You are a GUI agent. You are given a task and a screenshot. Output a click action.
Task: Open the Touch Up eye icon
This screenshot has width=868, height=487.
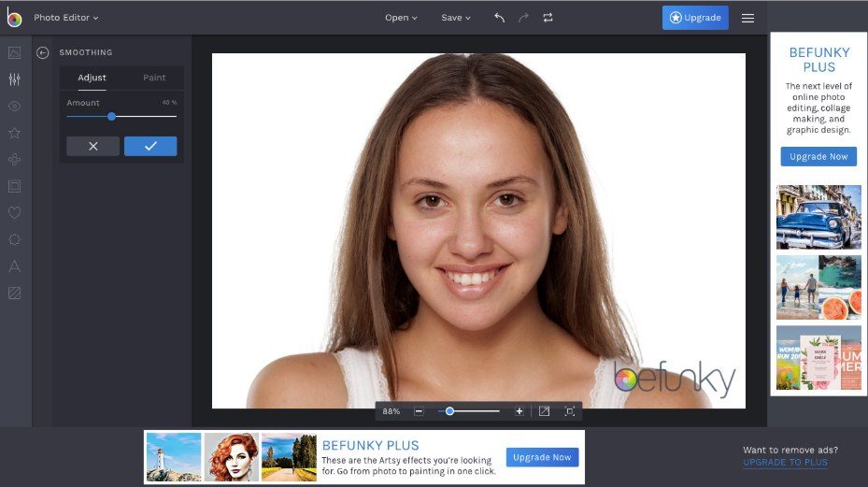(14, 107)
